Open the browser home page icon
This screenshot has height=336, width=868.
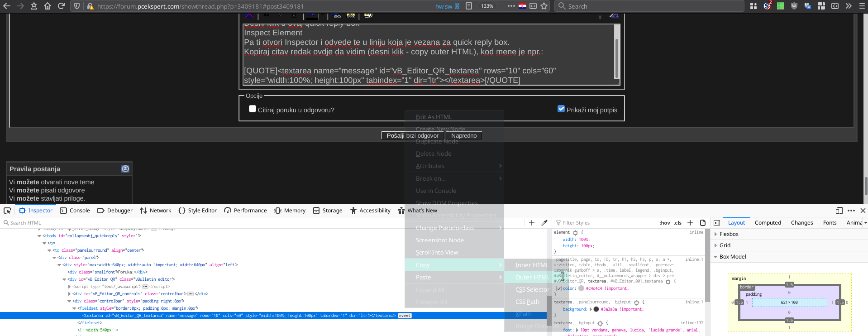point(48,6)
